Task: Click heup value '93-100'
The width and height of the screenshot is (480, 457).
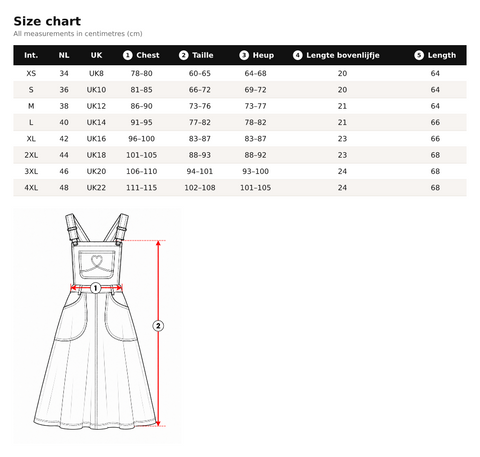Action: [x=255, y=171]
